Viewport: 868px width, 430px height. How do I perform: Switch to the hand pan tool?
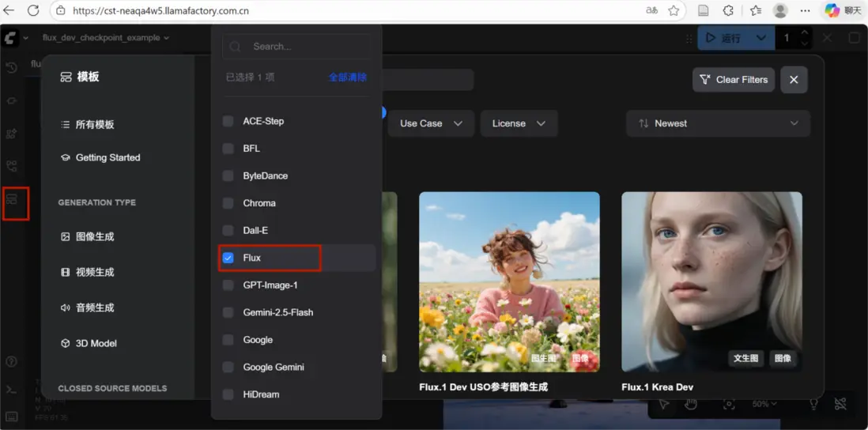690,404
